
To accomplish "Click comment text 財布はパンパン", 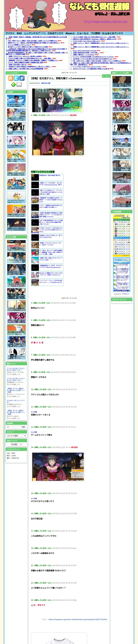I will click(38, 308).
